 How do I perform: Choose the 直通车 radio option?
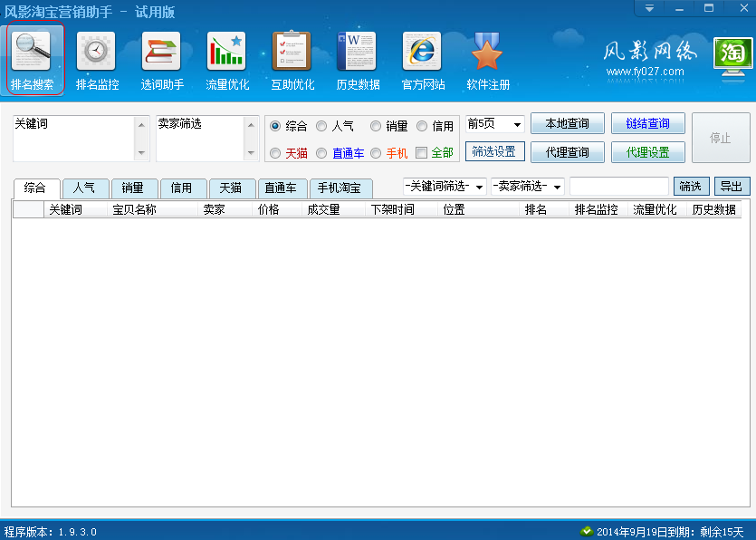pos(321,153)
